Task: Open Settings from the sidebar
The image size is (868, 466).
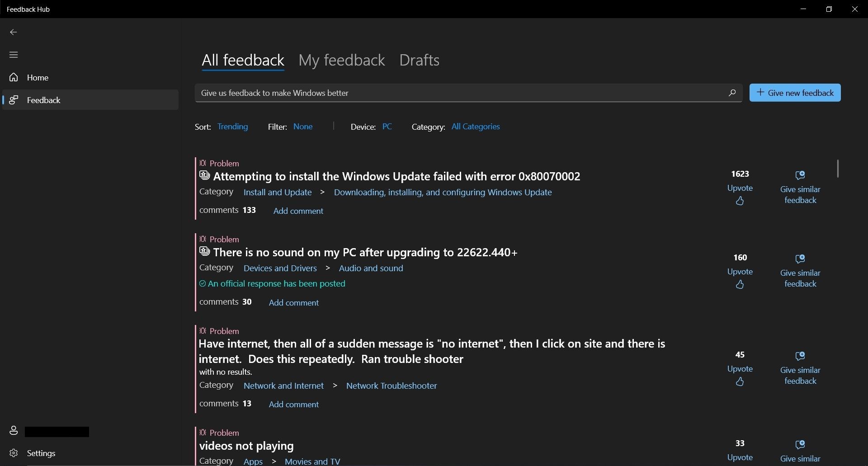Action: pyautogui.click(x=41, y=453)
